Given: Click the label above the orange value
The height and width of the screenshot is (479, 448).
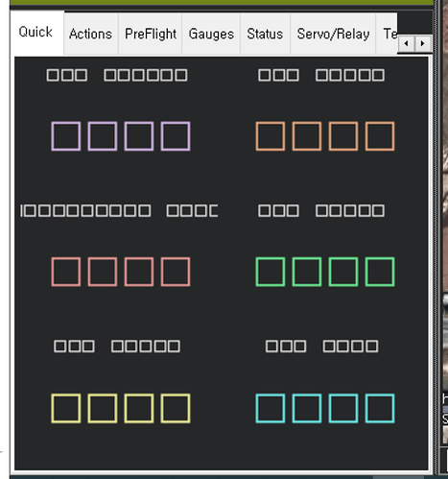Looking at the screenshot, I should 321,75.
